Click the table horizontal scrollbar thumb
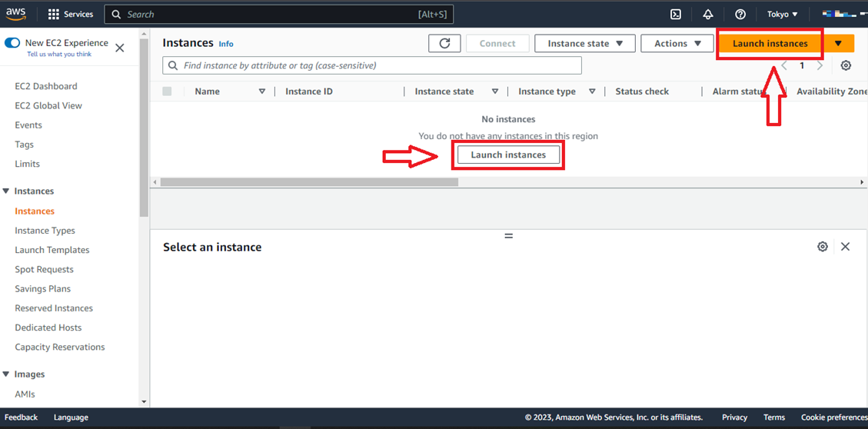 click(309, 182)
